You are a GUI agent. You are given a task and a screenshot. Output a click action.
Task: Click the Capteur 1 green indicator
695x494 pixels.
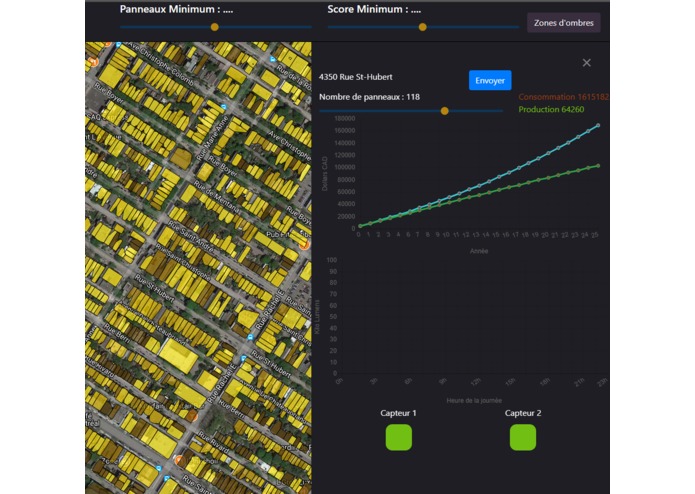click(398, 437)
